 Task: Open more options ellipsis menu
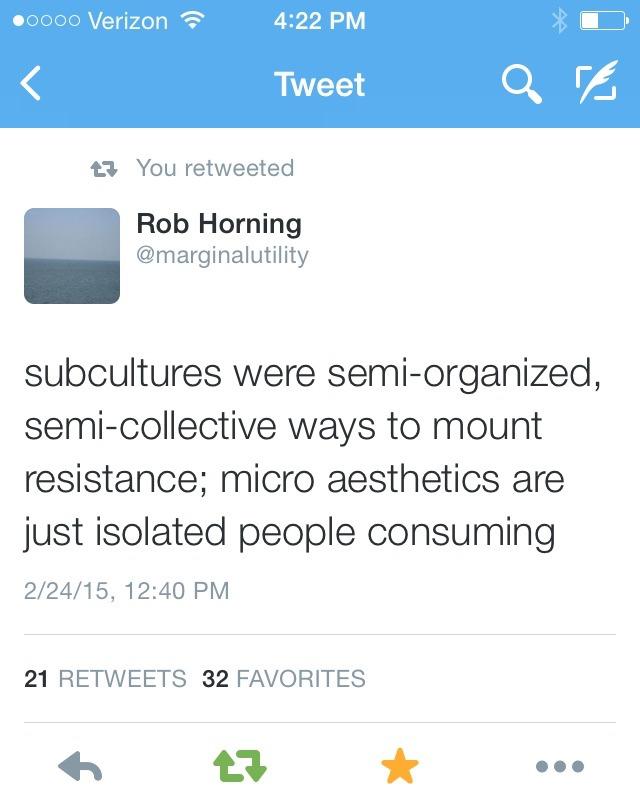(x=559, y=767)
